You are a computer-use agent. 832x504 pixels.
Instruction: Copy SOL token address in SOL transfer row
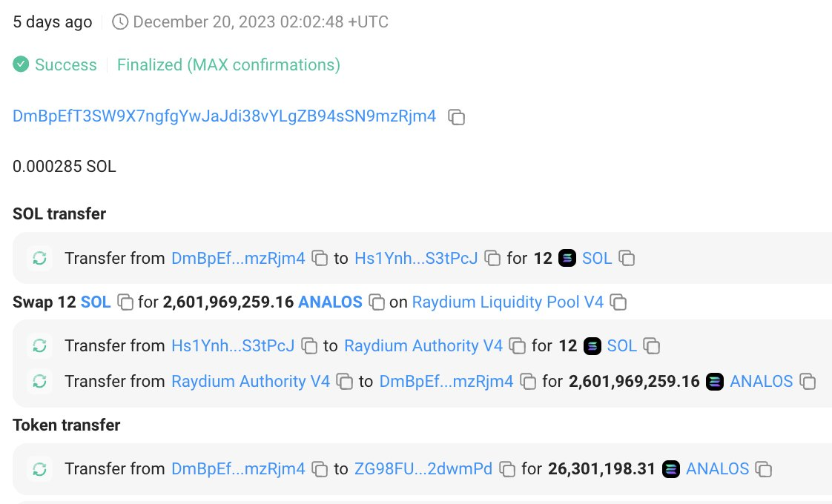click(627, 259)
